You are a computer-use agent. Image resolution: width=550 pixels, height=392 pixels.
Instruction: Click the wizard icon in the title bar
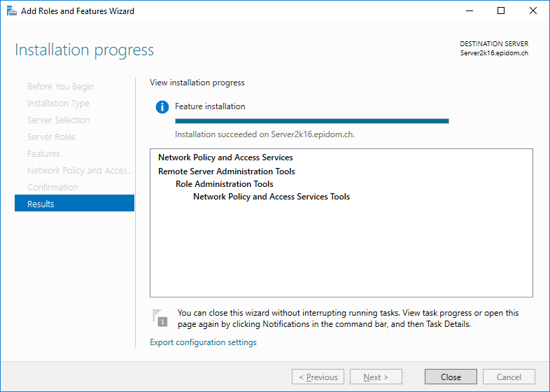[x=12, y=11]
